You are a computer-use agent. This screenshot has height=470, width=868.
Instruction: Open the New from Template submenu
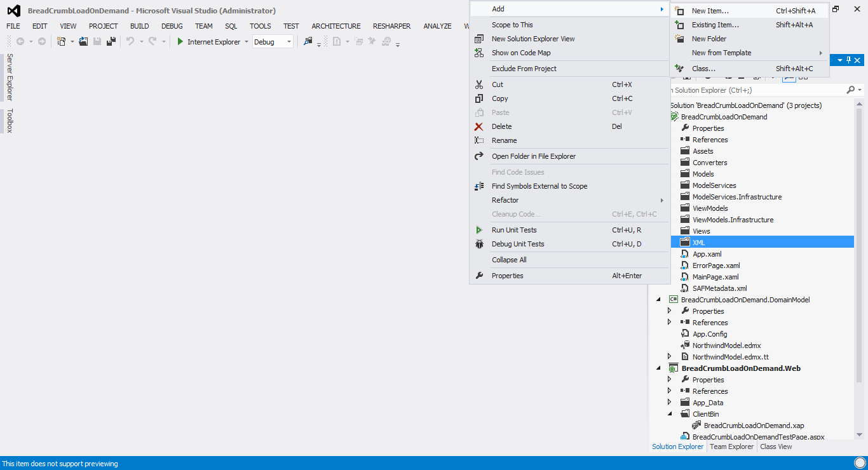tap(750, 53)
